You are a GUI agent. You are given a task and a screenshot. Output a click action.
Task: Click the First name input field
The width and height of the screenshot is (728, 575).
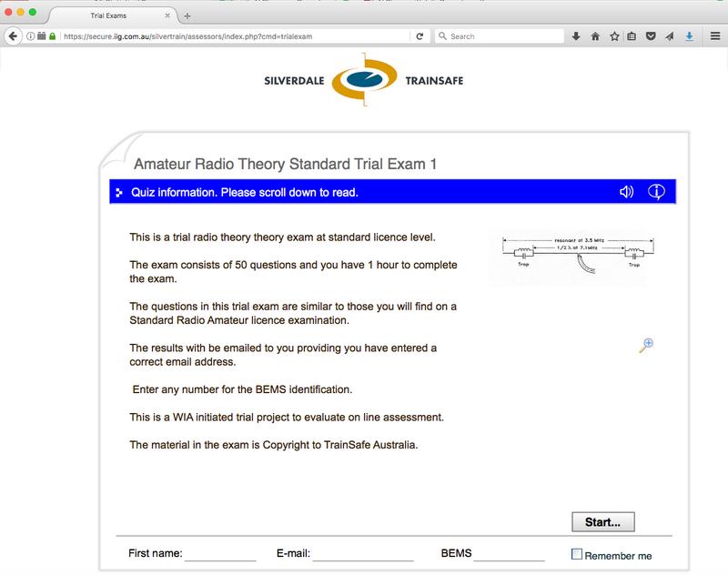(x=221, y=552)
